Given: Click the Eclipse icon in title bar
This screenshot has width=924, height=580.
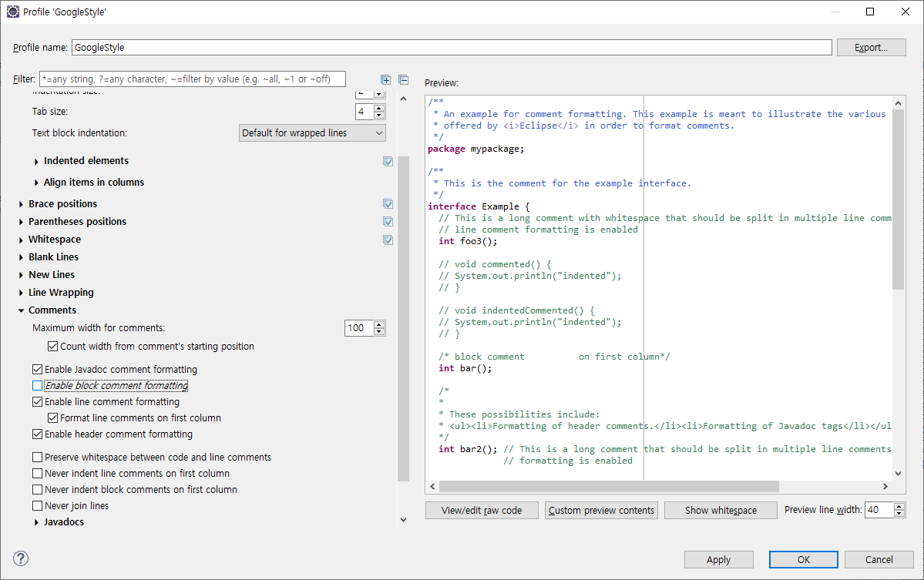Looking at the screenshot, I should point(12,12).
